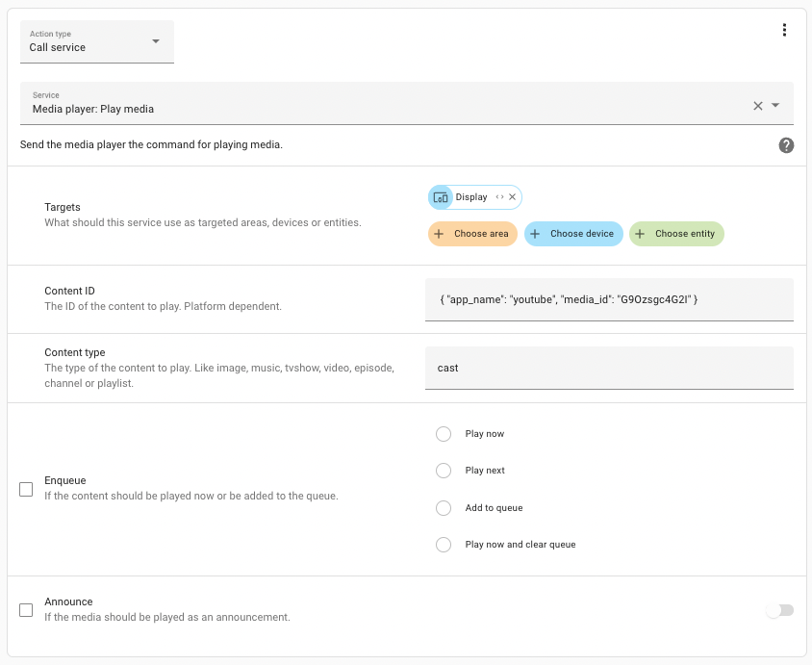Screen dimensions: 812x665
Task: Click into the Content ID text field
Action: (609, 299)
